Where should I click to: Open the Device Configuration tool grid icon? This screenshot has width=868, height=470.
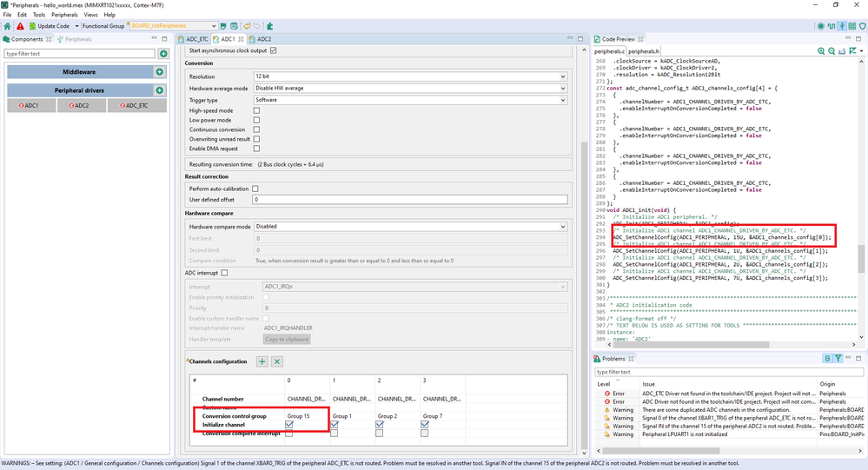[x=852, y=26]
